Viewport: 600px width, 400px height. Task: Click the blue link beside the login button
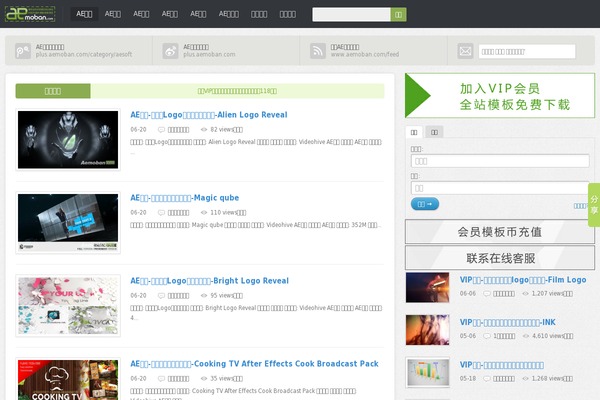(x=580, y=206)
